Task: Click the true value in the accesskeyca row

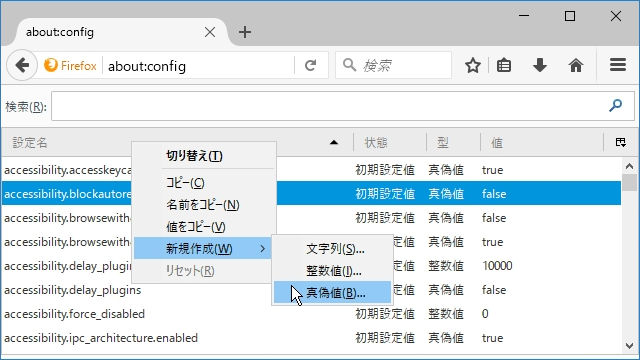Action: coord(492,170)
